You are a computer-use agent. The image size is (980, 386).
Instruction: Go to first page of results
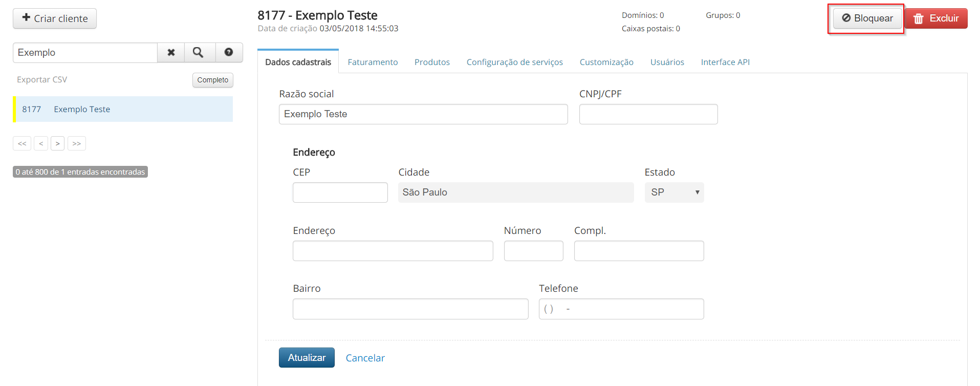[22, 143]
